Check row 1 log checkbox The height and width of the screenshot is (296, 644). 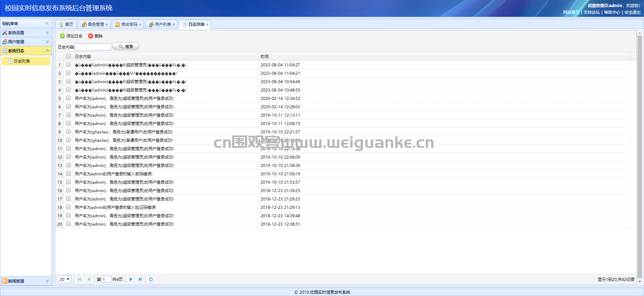click(x=68, y=65)
